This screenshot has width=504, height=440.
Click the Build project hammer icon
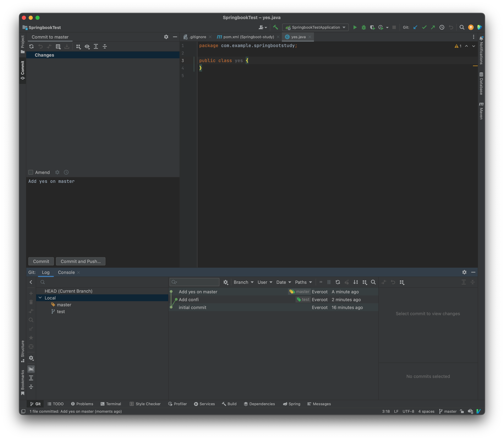pyautogui.click(x=275, y=27)
